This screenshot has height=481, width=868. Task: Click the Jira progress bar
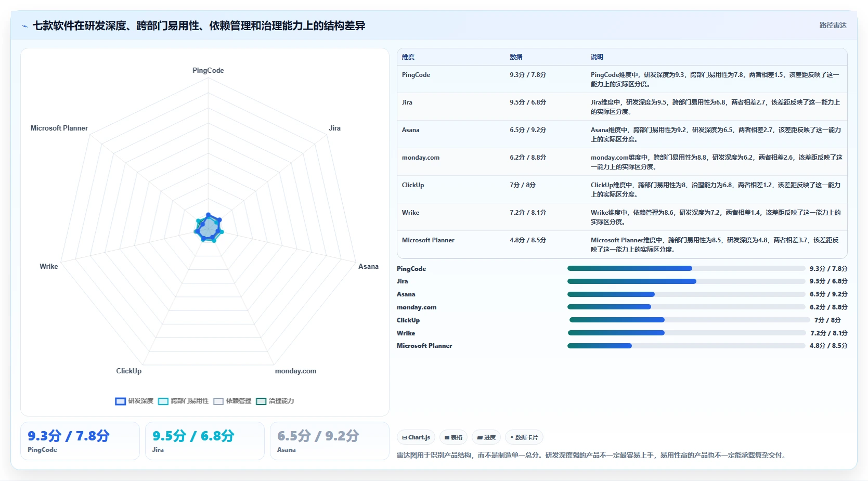click(x=686, y=281)
